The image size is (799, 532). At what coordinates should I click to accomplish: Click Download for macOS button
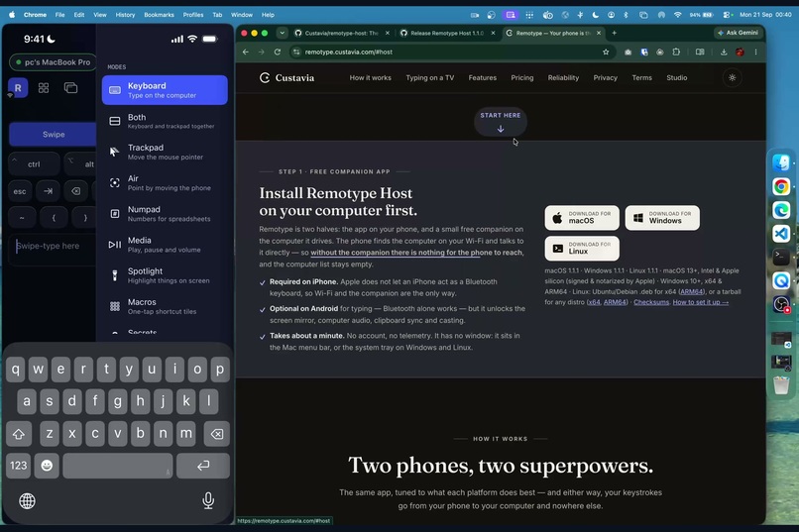582,218
